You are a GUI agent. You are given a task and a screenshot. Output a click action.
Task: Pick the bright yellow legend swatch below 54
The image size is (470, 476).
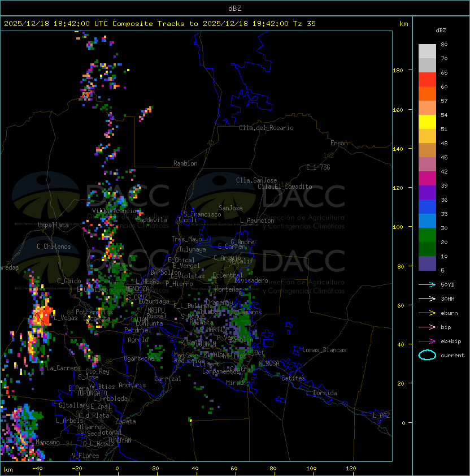pyautogui.click(x=427, y=122)
